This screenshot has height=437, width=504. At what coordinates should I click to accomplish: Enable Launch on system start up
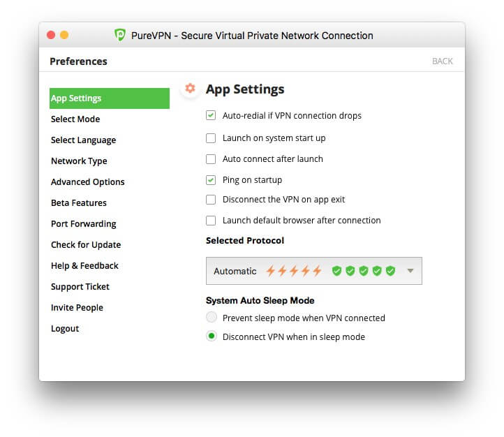(211, 138)
